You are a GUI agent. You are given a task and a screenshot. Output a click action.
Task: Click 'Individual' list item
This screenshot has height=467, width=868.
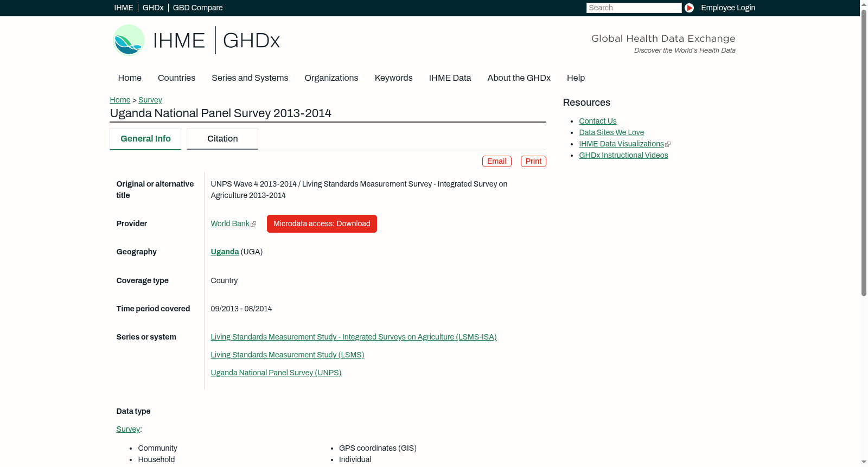[355, 459]
